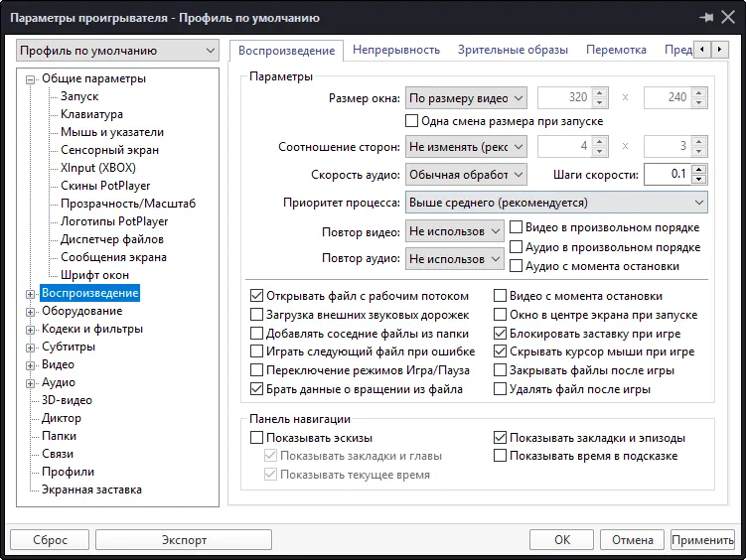
Task: Decrease the Шаги скорости value
Action: pos(698,179)
